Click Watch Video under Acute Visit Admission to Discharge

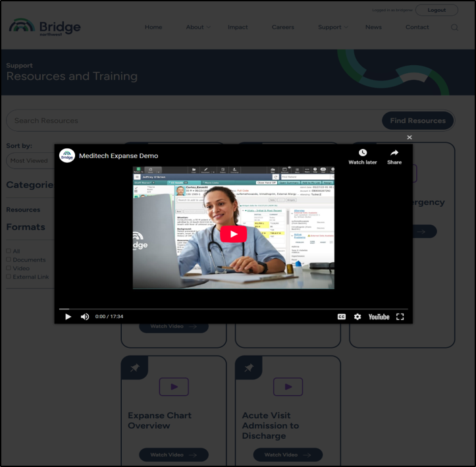pos(288,454)
